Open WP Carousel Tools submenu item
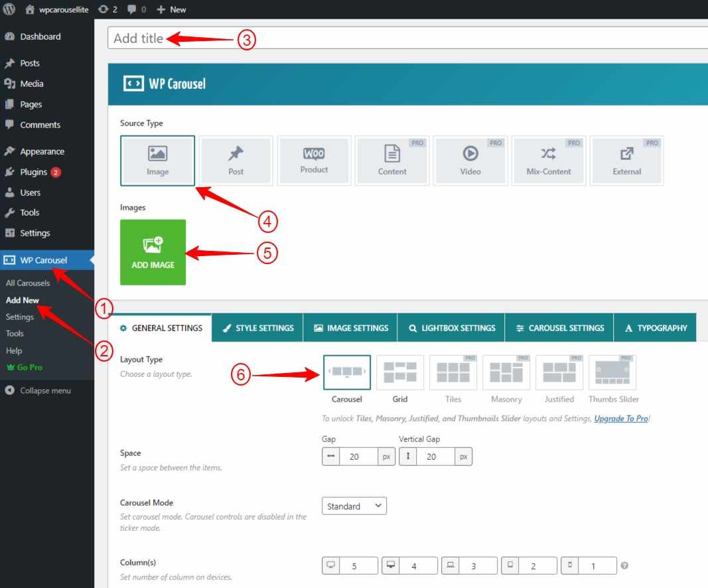The height and width of the screenshot is (588, 708). tap(15, 333)
